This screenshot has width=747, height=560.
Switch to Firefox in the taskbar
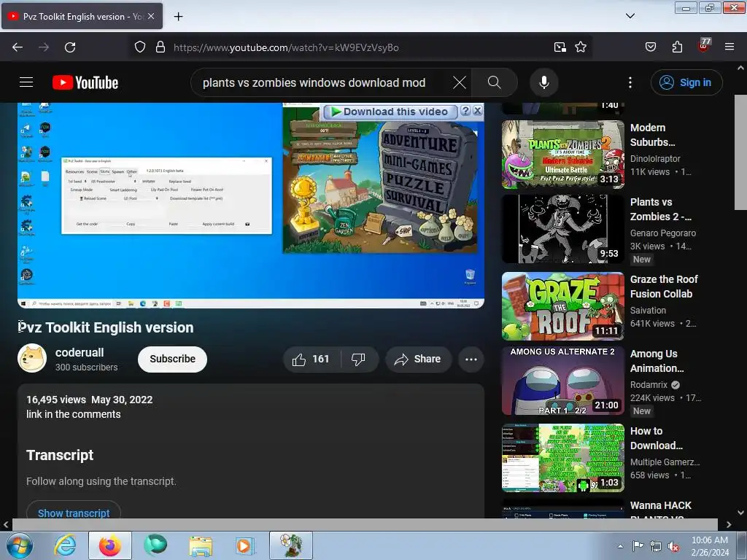pyautogui.click(x=110, y=545)
